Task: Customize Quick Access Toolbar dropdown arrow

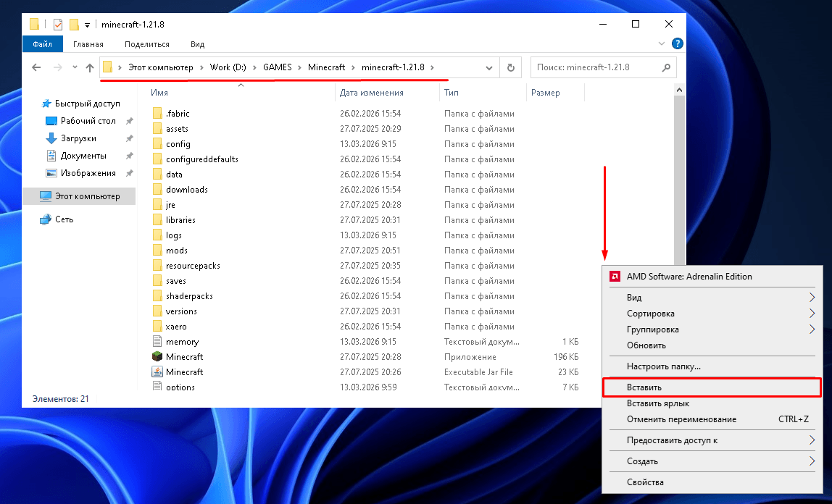Action: [87, 25]
